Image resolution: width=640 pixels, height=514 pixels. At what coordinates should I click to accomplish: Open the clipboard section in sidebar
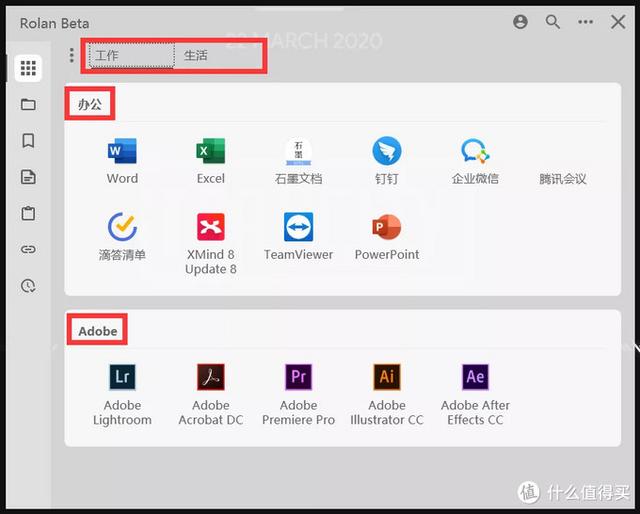coord(28,213)
